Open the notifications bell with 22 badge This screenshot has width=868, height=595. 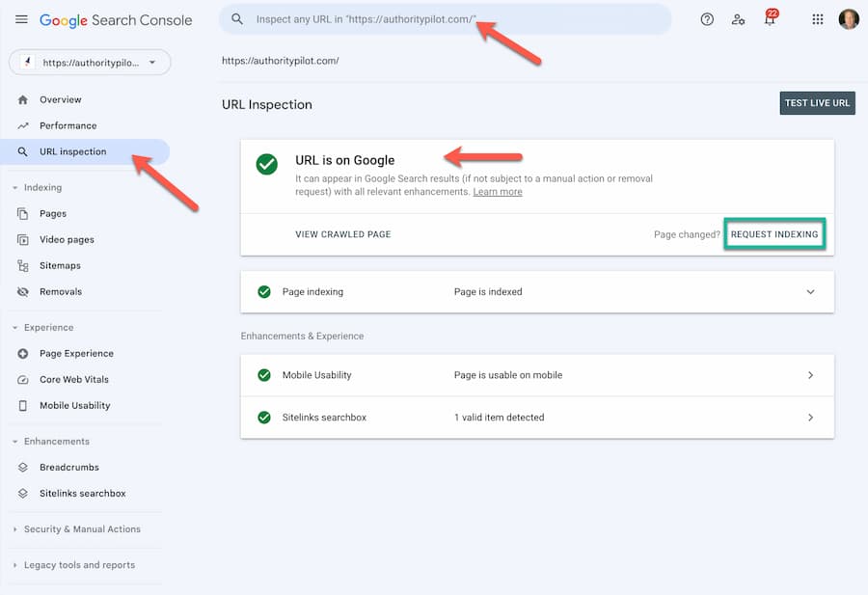pos(770,18)
